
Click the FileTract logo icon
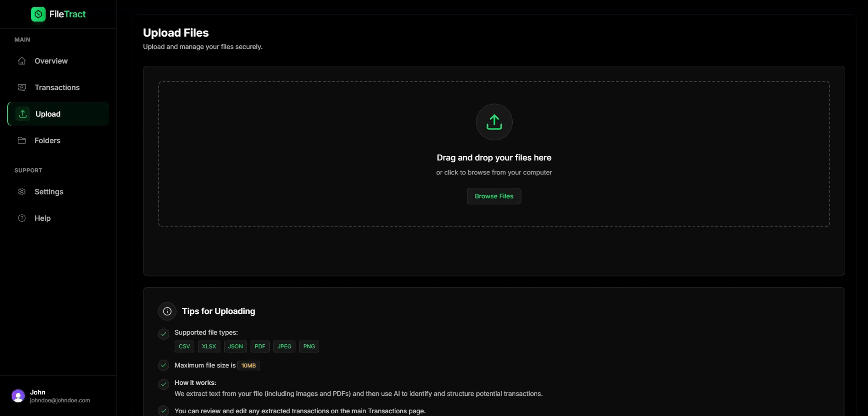(x=38, y=14)
